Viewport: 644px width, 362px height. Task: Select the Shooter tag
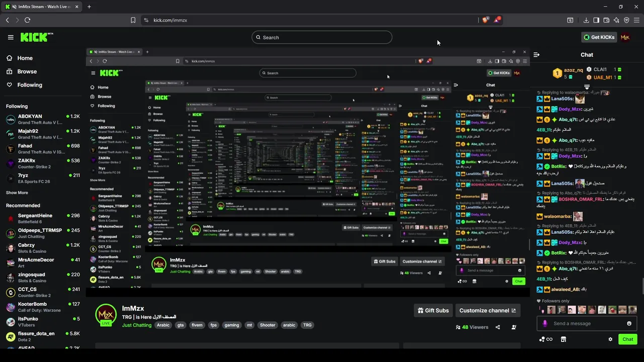pos(268,325)
